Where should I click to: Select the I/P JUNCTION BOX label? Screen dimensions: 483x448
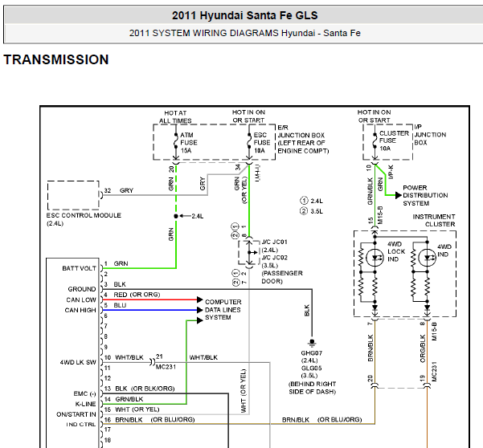coord(430,134)
